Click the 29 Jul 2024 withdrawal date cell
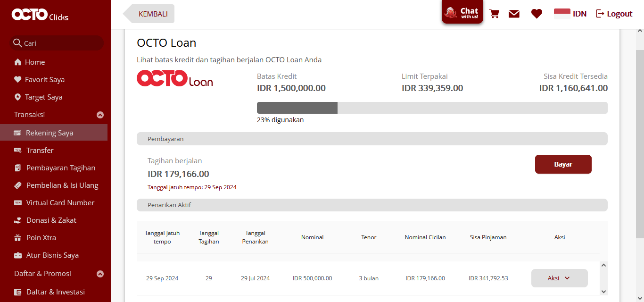The image size is (644, 302). [x=255, y=278]
